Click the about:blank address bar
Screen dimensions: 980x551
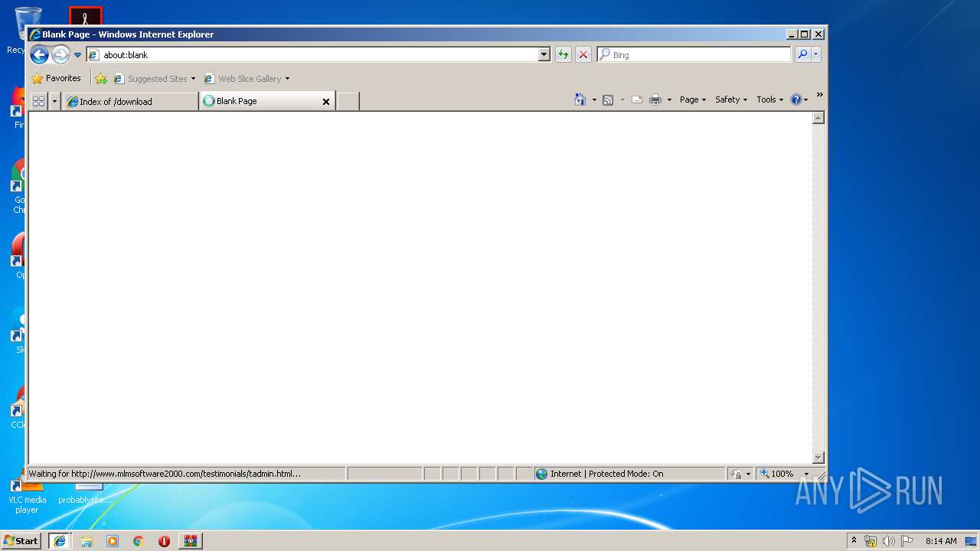point(312,54)
